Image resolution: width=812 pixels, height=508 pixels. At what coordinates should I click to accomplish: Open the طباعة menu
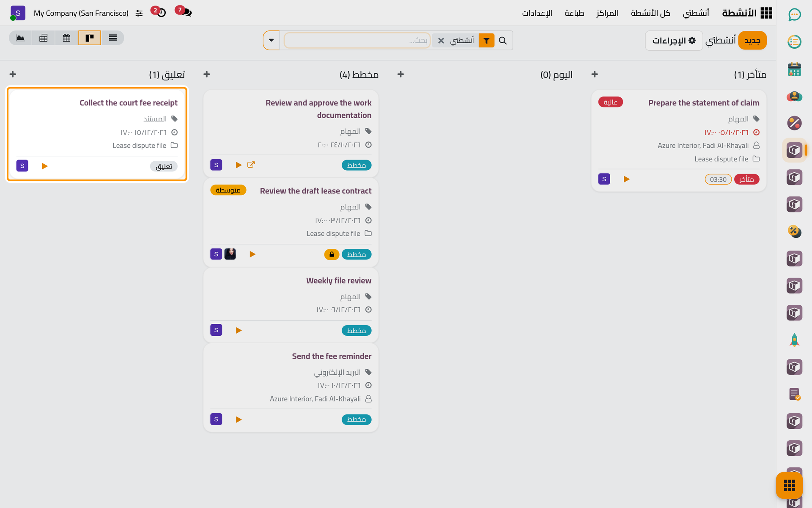(574, 13)
